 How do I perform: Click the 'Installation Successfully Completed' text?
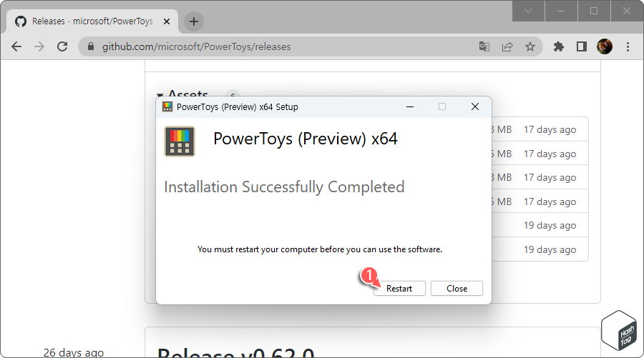click(284, 187)
